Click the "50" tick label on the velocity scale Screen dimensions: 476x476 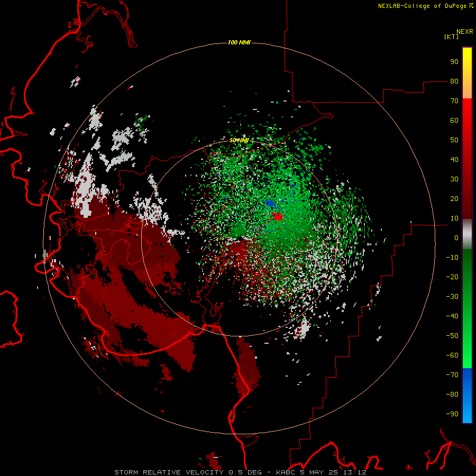tap(454, 140)
